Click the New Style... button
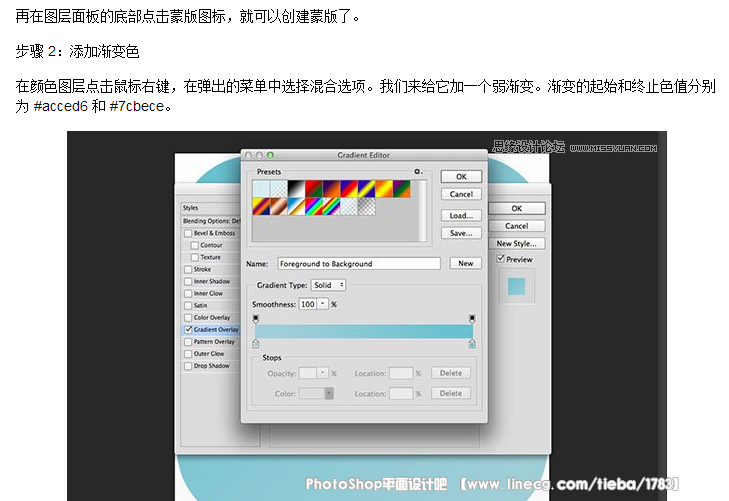729x501 pixels. click(x=517, y=243)
